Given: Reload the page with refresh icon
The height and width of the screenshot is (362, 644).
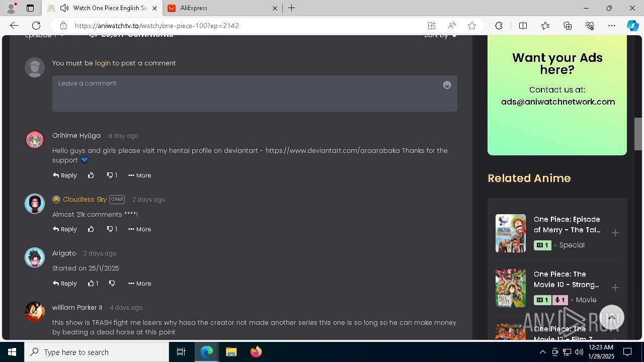Looking at the screenshot, I should [36, 26].
